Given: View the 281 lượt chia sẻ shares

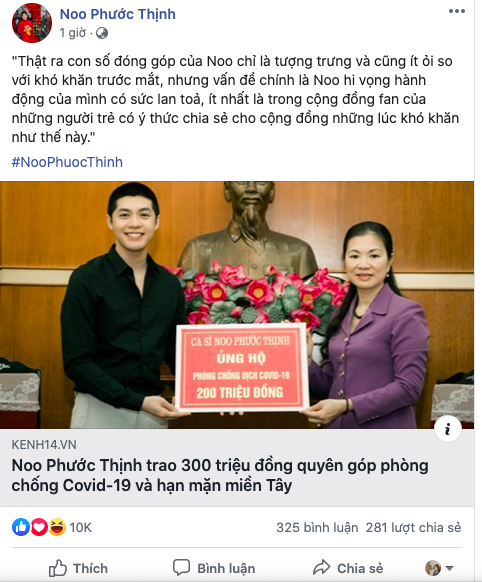Looking at the screenshot, I should [413, 527].
